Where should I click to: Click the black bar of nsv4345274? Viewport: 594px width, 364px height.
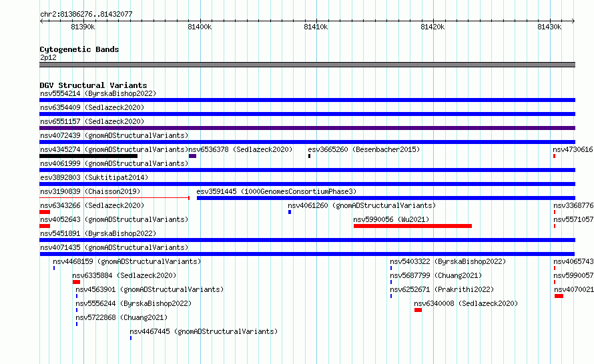88,156
